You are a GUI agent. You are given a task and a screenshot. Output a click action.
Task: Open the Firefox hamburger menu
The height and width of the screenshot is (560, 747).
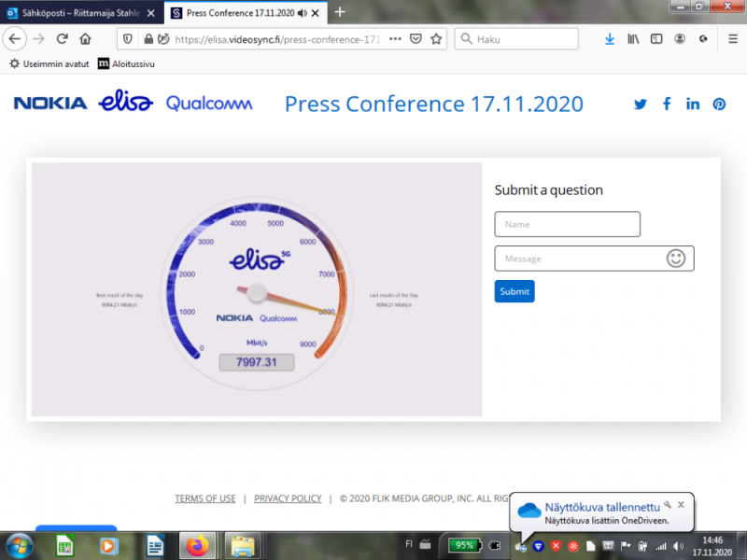coord(733,39)
